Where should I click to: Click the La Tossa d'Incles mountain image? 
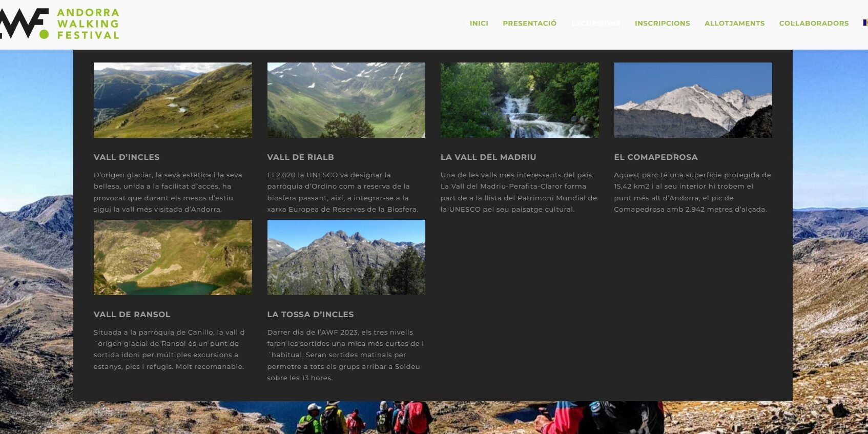point(346,257)
